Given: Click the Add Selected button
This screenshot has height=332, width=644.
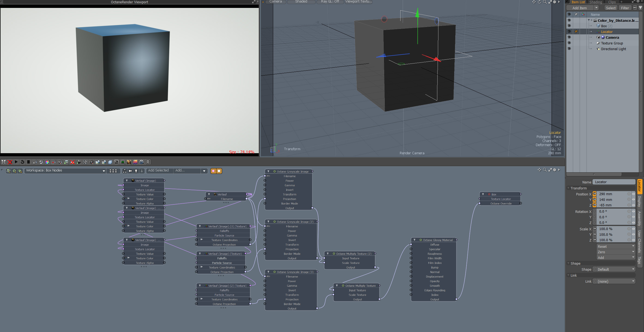Looking at the screenshot, I should click(x=158, y=170).
